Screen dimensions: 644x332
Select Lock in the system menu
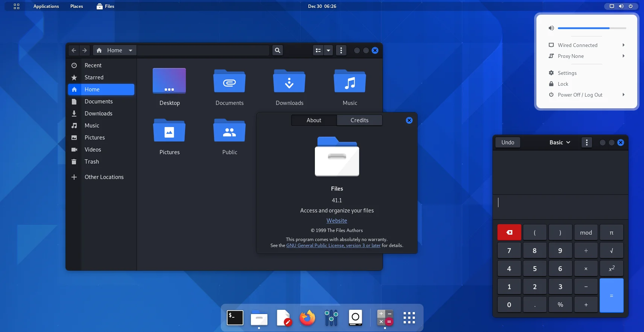tap(563, 84)
